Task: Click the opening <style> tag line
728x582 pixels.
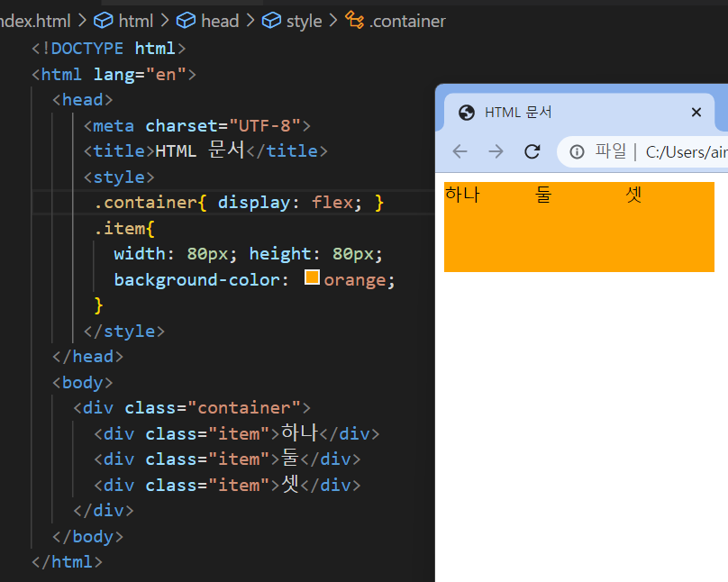Action: [119, 177]
